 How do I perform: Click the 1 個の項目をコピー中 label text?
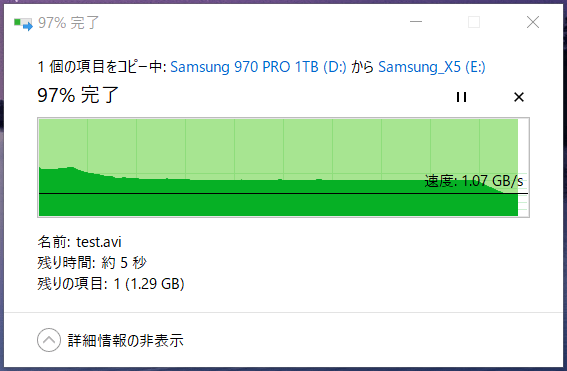[x=102, y=67]
